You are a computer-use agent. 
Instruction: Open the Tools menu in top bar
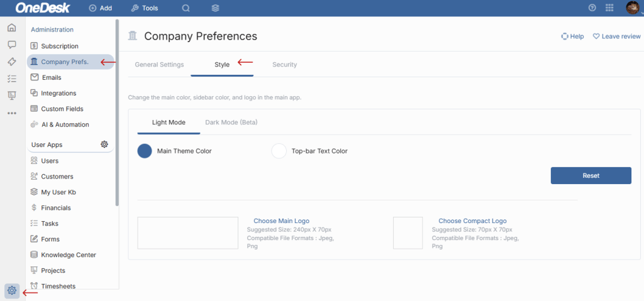[145, 8]
